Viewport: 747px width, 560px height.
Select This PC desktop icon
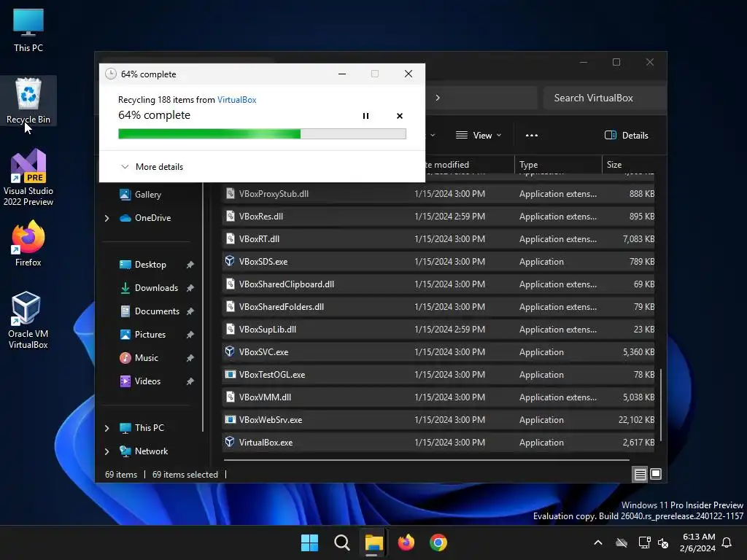(28, 30)
